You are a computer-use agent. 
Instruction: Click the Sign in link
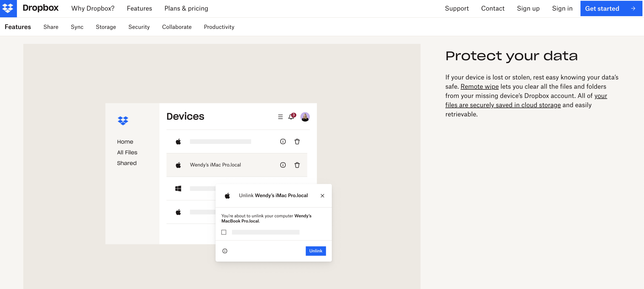pos(562,8)
